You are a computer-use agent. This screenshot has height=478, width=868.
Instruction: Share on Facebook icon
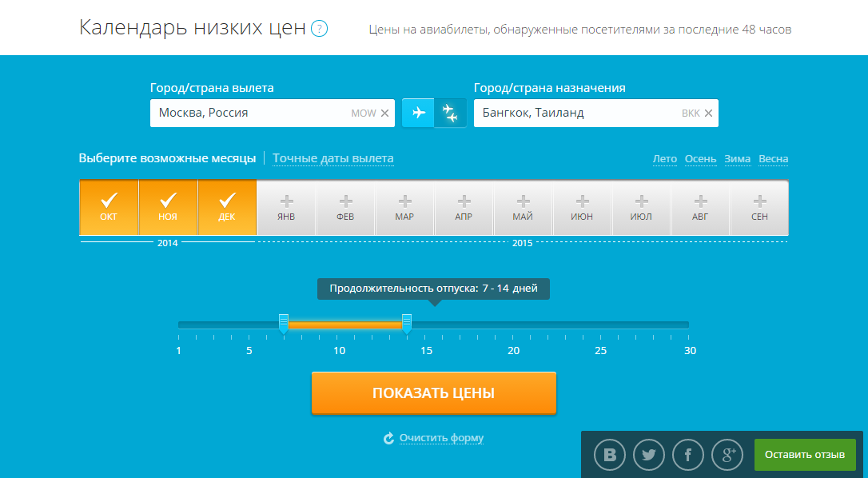tap(688, 455)
